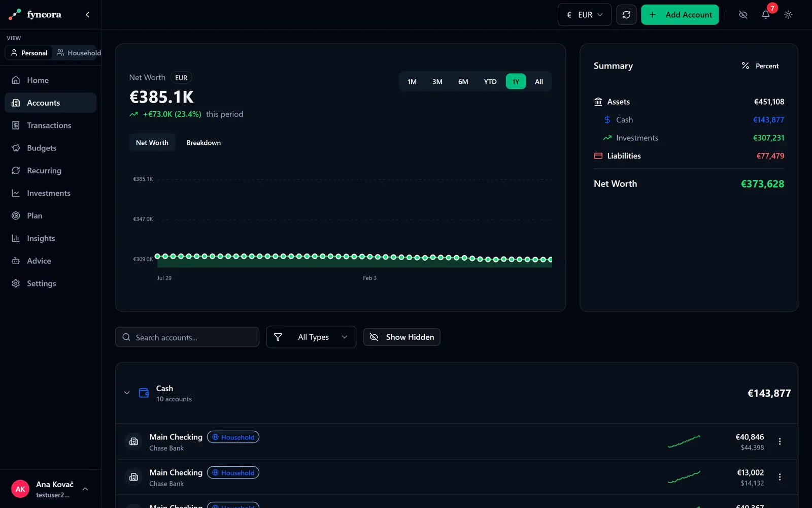Click sparkline chart of €13,002 account
This screenshot has width=812, height=508.
click(x=684, y=477)
